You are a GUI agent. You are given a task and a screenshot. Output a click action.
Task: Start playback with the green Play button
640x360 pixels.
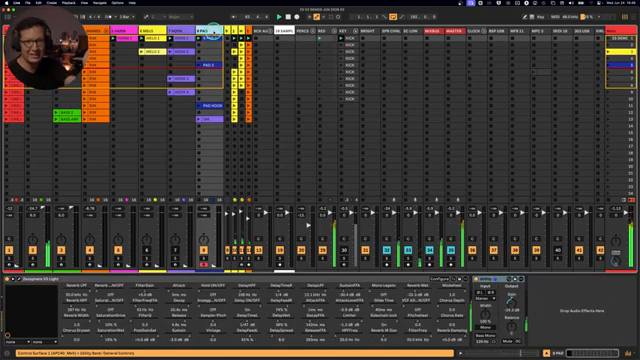pyautogui.click(x=279, y=17)
